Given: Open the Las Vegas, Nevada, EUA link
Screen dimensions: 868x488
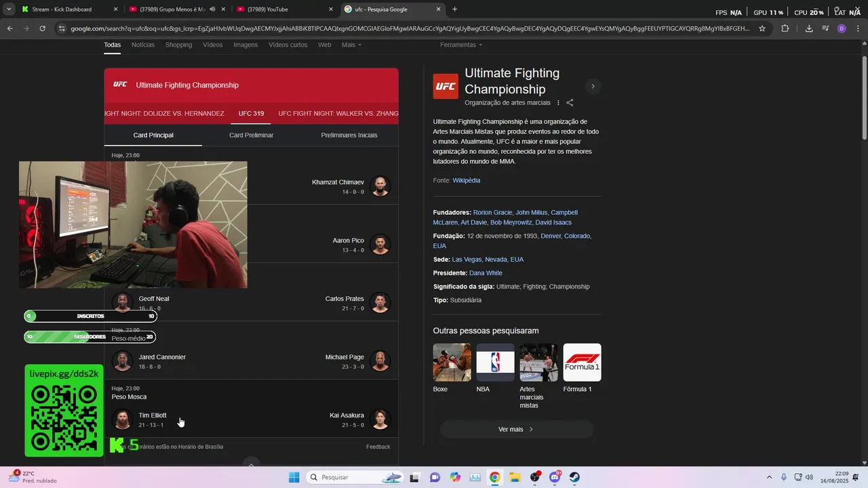Looking at the screenshot, I should coord(488,260).
